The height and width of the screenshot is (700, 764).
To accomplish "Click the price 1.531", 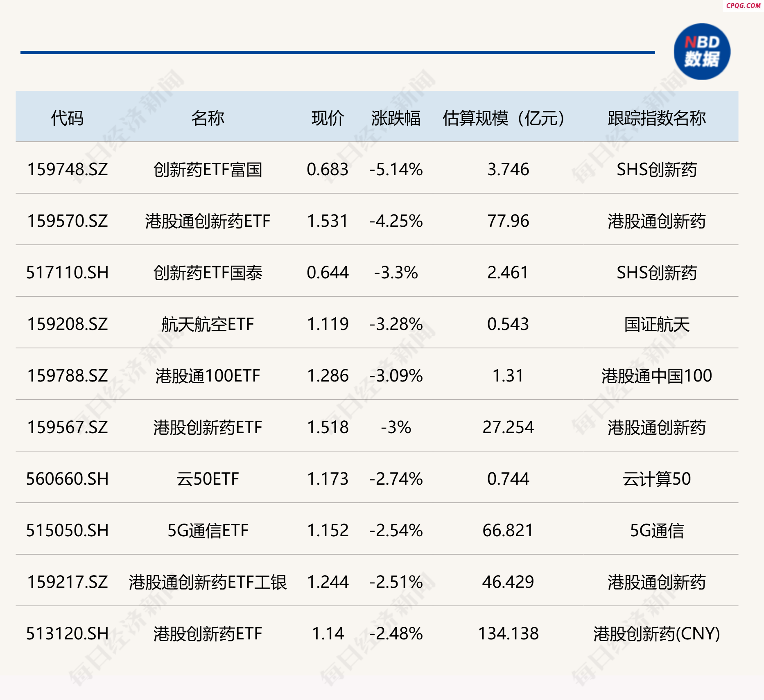I will pos(328,221).
